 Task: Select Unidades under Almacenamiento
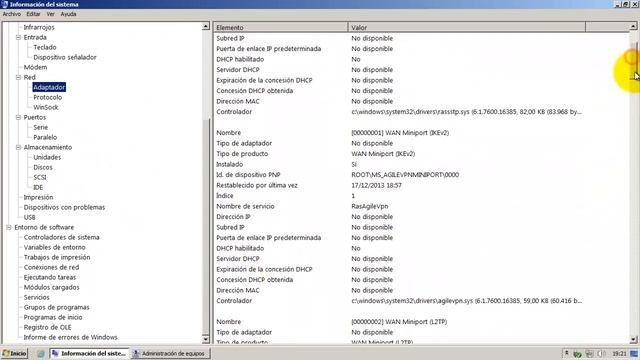47,158
